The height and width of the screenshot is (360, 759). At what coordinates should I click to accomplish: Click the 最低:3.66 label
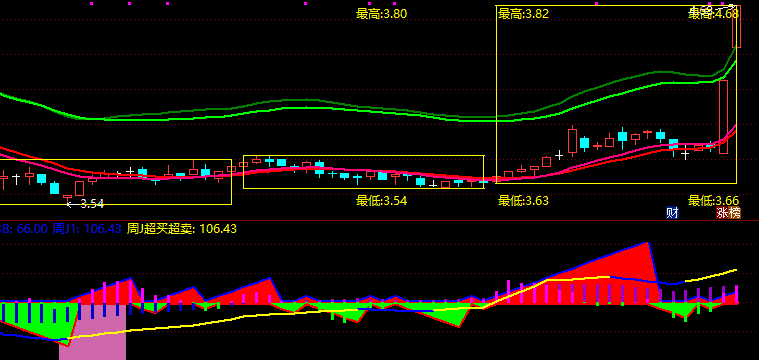point(714,200)
